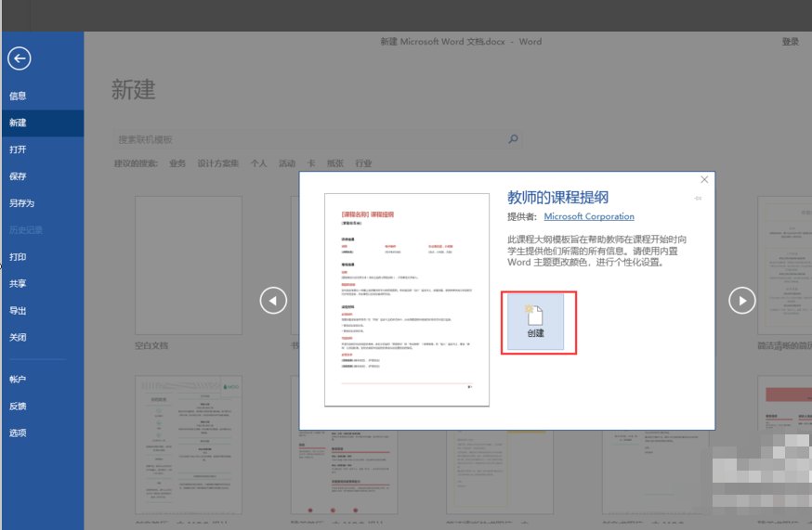The image size is (812, 530).
Task: Select the 空白文档 blank document thumbnail
Action: (189, 265)
